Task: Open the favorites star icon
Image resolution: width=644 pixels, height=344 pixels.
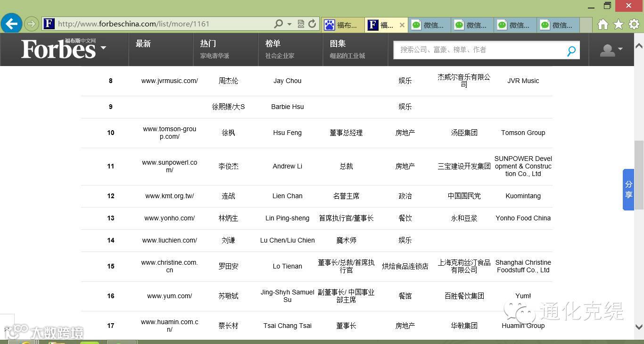Action: pos(619,25)
